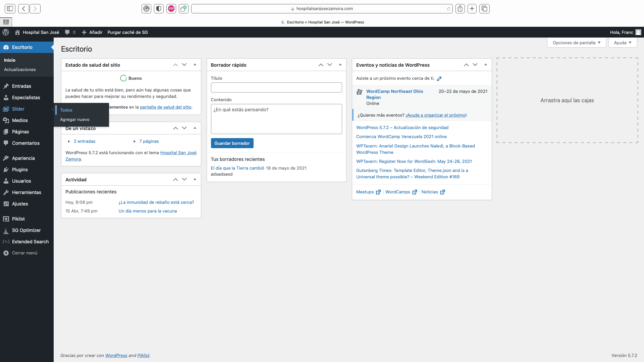Click the Cerrar menú collapse arrow icon
This screenshot has width=644, height=362.
pos(6,253)
